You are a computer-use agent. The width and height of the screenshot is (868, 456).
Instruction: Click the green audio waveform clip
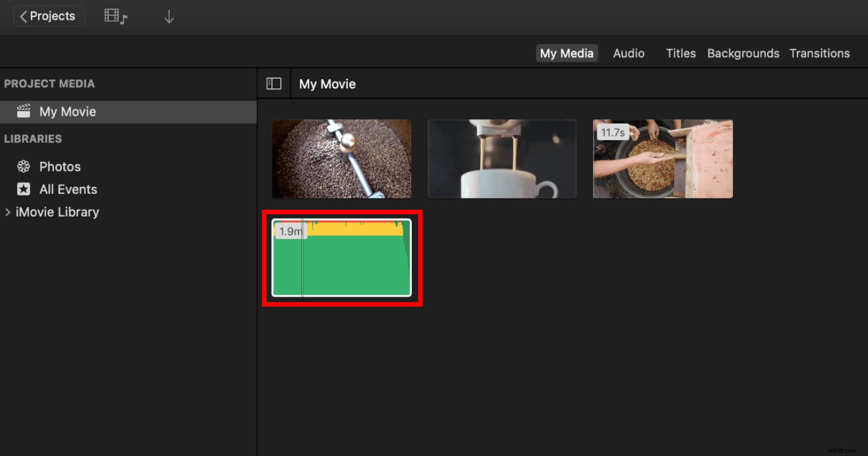coord(342,259)
